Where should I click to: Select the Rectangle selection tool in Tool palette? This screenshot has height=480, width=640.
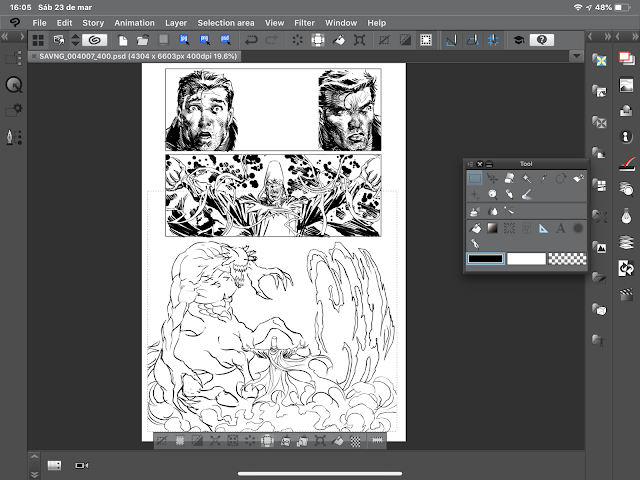coord(475,178)
